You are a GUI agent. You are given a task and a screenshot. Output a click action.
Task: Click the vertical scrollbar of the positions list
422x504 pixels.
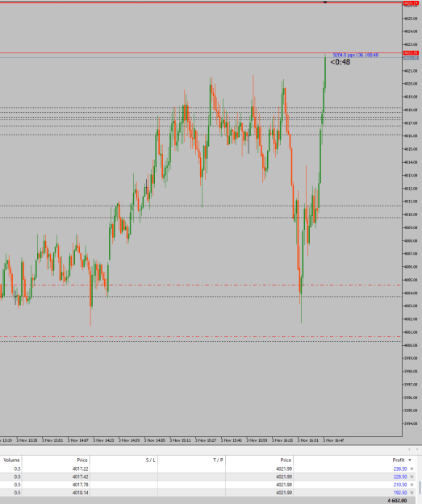[x=420, y=487]
